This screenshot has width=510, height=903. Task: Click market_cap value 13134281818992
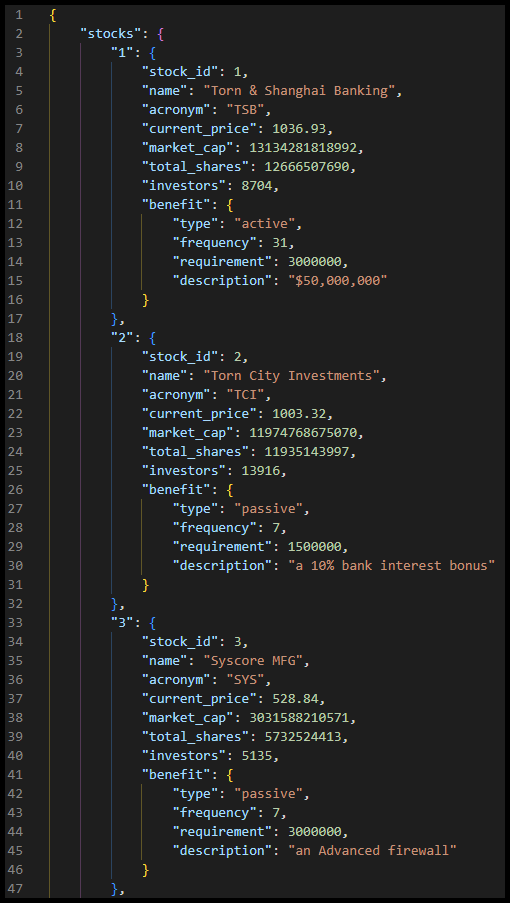pyautogui.click(x=303, y=147)
